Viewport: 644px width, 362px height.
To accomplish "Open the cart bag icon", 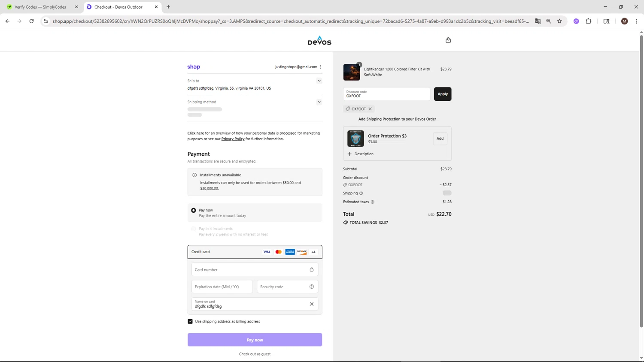I will (448, 40).
